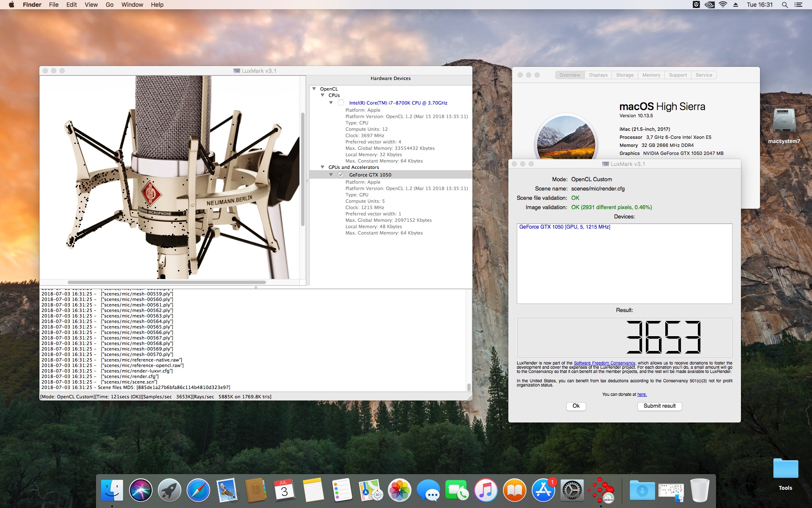The image size is (812, 508).
Task: Click the Spotlight search magnifier icon
Action: pos(785,5)
